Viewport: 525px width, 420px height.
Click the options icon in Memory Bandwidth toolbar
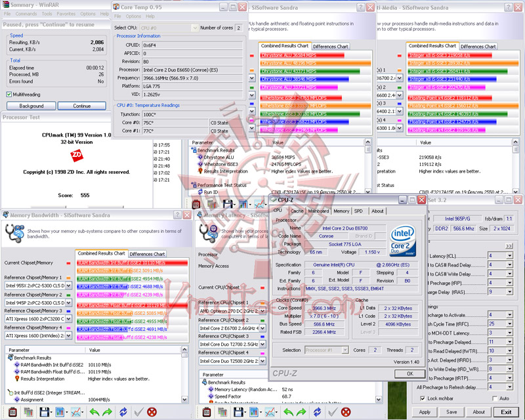point(12,411)
